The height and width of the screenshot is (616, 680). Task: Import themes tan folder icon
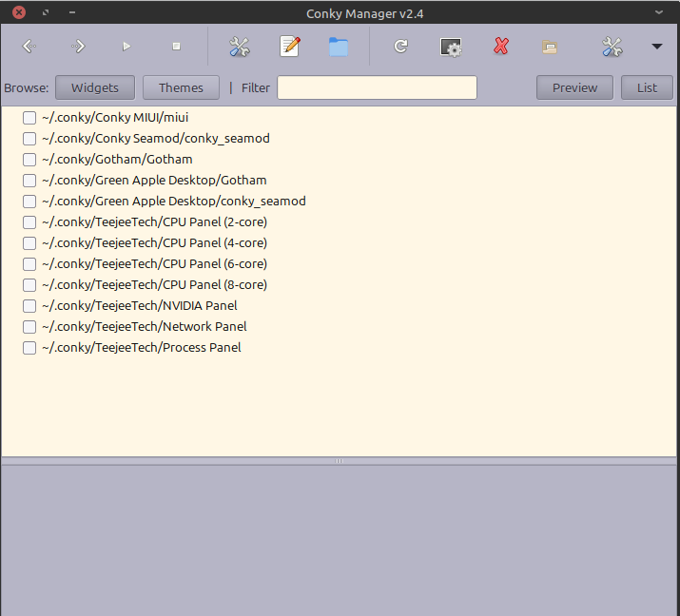point(550,47)
